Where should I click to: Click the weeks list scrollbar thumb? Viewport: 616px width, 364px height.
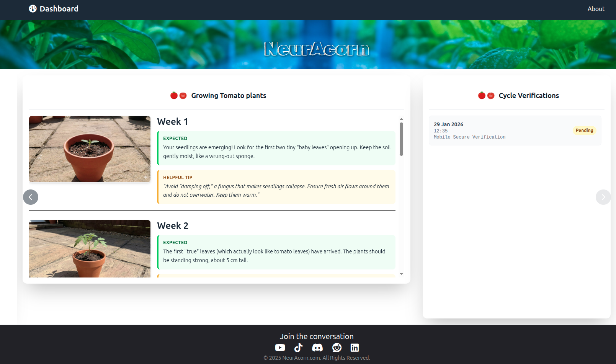(x=401, y=139)
